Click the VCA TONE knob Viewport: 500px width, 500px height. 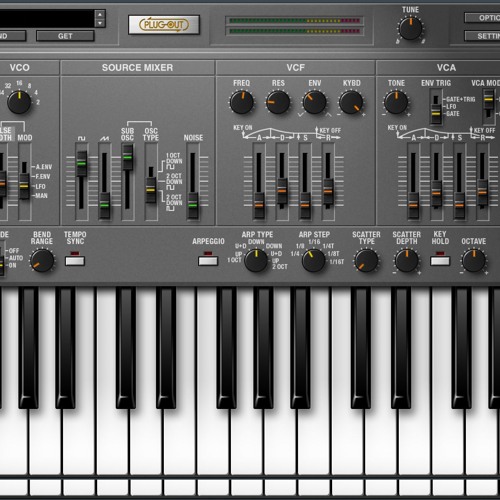pos(396,102)
